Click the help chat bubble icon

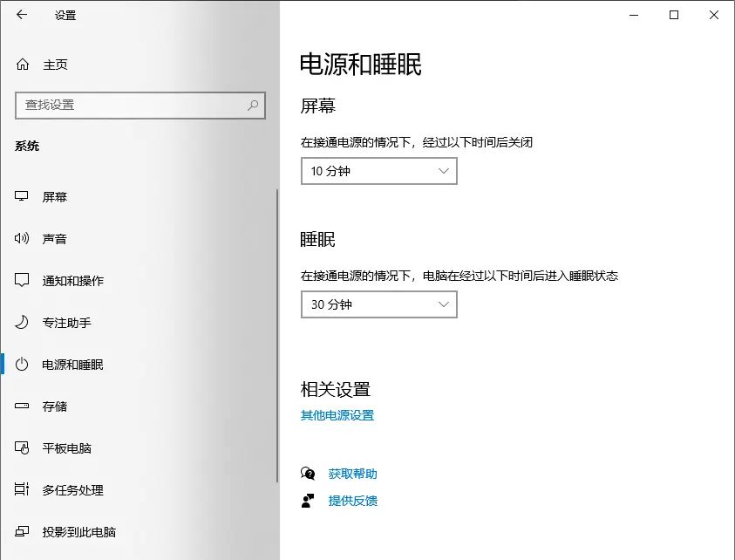coord(308,474)
